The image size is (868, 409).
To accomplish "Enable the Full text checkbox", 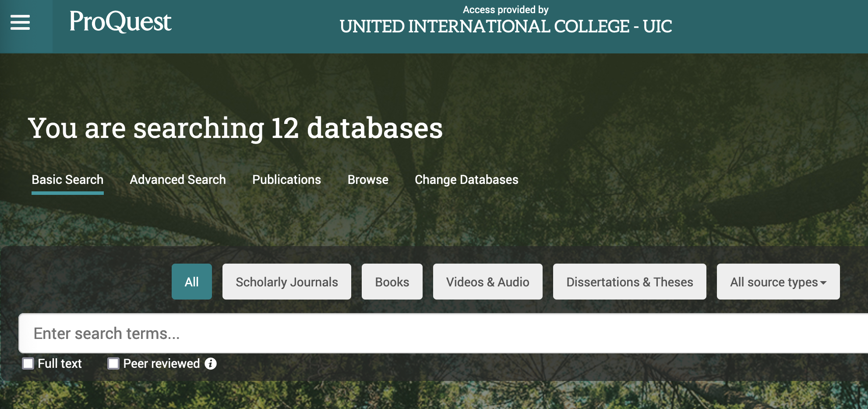I will tap(28, 363).
